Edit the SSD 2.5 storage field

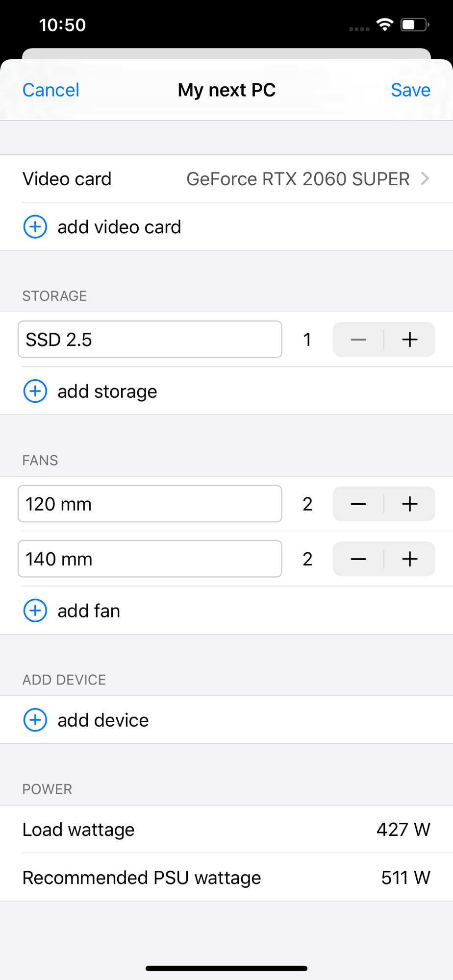coord(150,340)
